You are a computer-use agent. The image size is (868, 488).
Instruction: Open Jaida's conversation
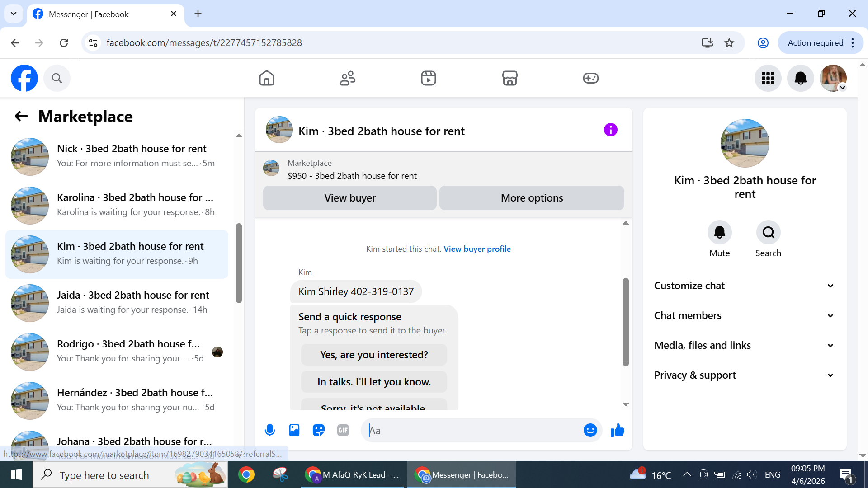(x=117, y=303)
